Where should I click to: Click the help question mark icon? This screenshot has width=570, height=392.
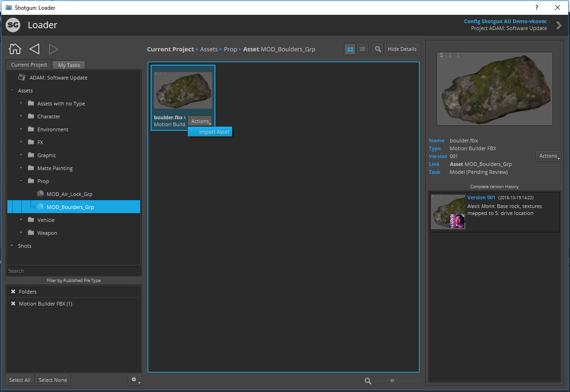pyautogui.click(x=536, y=8)
